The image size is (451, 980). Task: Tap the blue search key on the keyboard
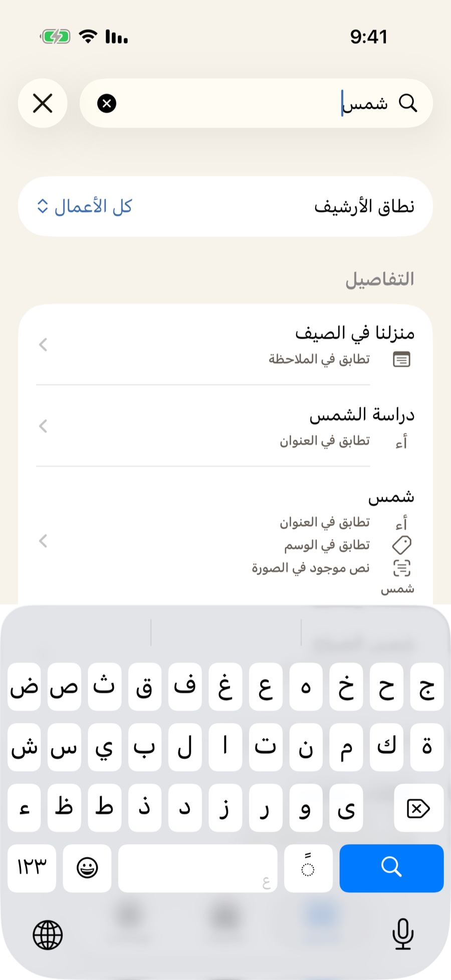[x=391, y=868]
